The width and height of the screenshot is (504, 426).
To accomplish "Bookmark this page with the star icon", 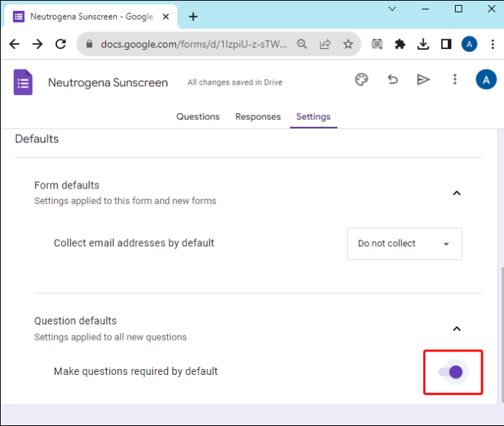I will 348,44.
